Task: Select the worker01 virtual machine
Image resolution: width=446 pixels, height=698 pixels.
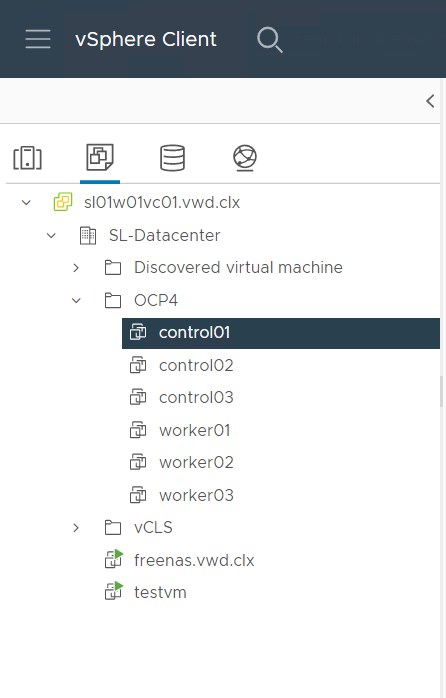Action: (x=195, y=430)
